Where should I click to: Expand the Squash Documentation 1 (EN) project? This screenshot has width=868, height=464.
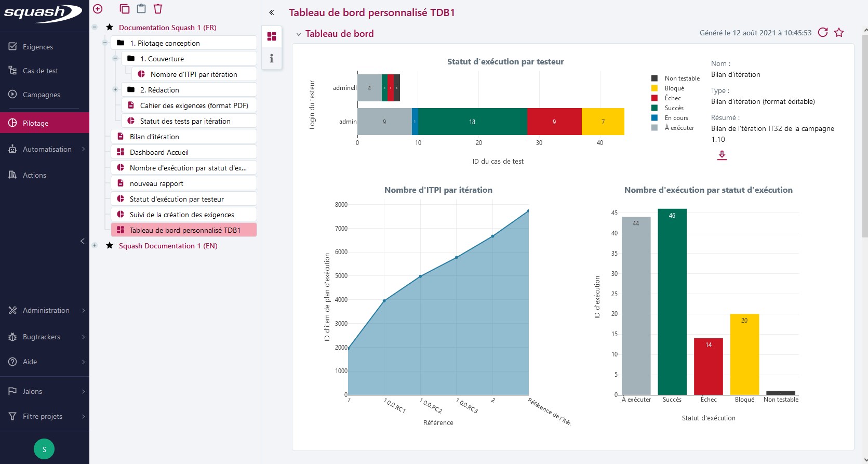tap(95, 246)
